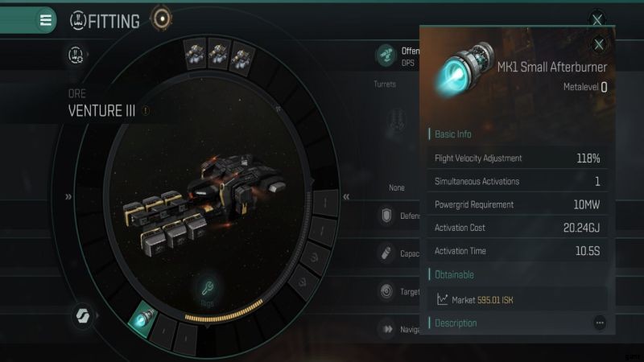Open the hamburger main menu
644x362 pixels.
(x=46, y=19)
